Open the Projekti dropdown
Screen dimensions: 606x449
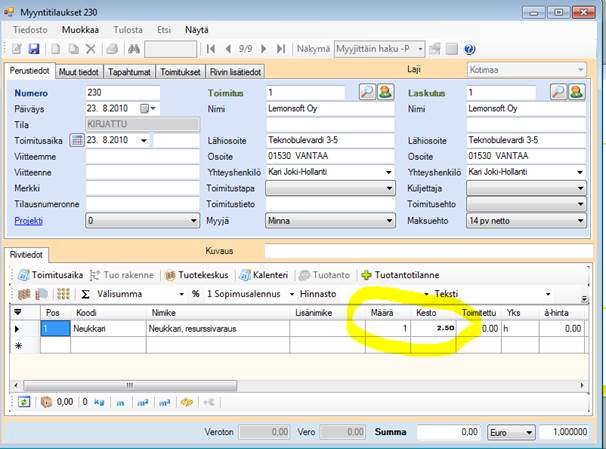(193, 220)
